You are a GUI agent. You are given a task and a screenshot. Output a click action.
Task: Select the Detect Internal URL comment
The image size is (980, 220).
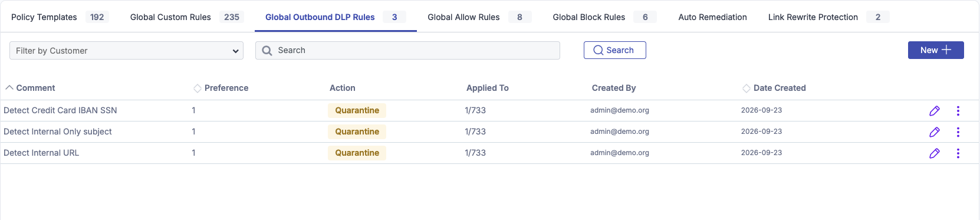pos(41,153)
